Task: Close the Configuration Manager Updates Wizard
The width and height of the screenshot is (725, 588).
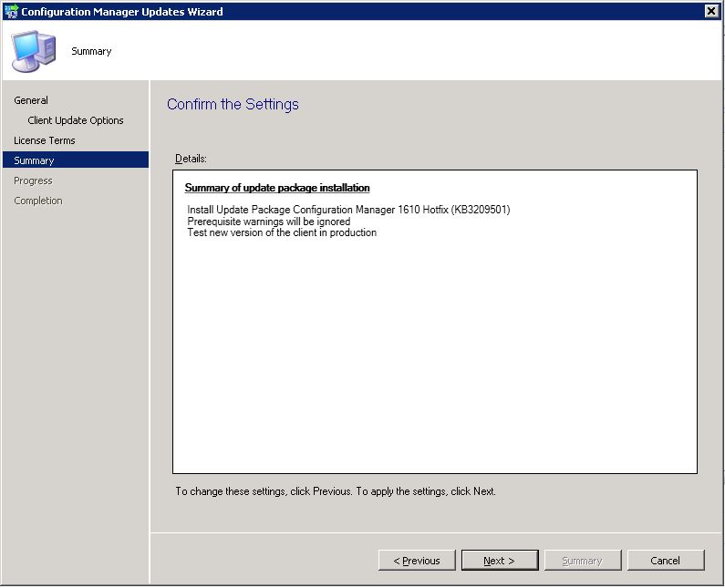Action: click(711, 11)
